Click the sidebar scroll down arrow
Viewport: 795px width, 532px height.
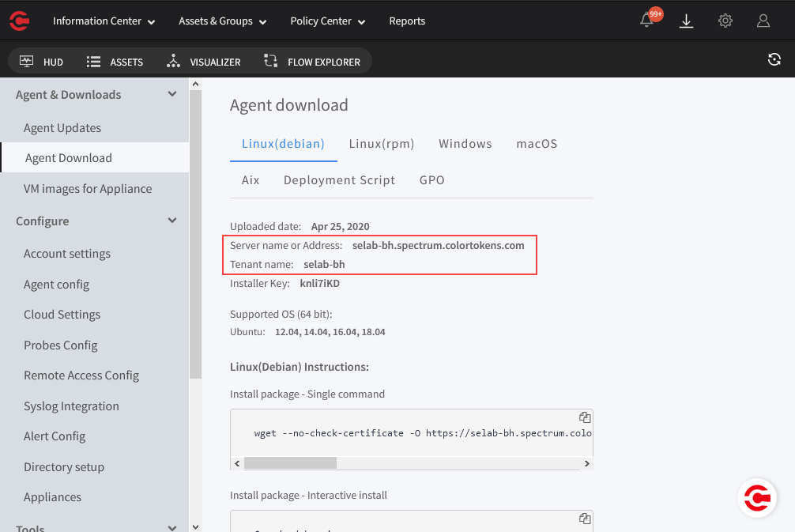196,527
